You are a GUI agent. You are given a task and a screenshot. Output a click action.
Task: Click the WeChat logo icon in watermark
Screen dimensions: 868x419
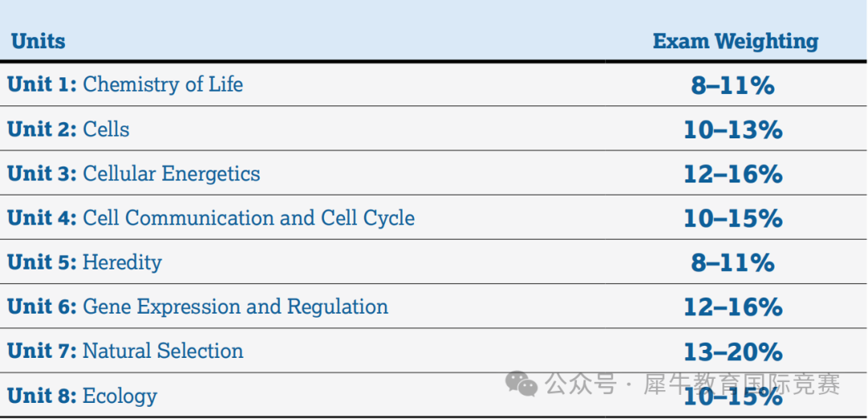[x=522, y=384]
